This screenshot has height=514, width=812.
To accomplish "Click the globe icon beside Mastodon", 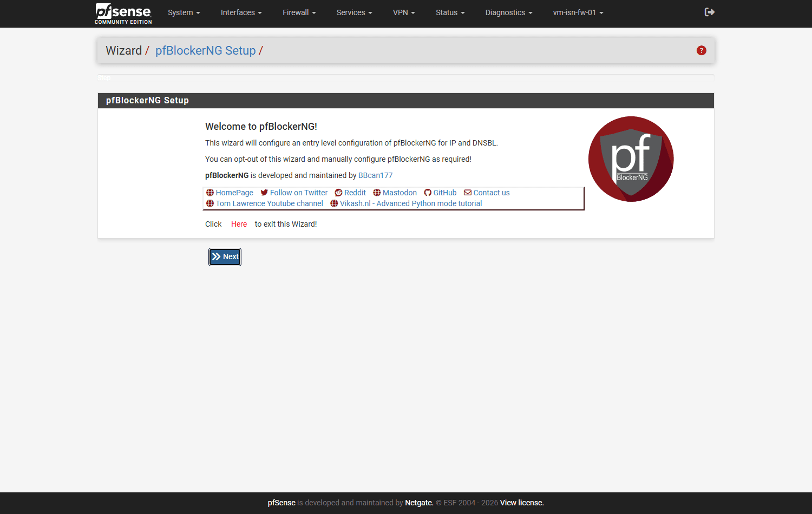I will click(377, 193).
